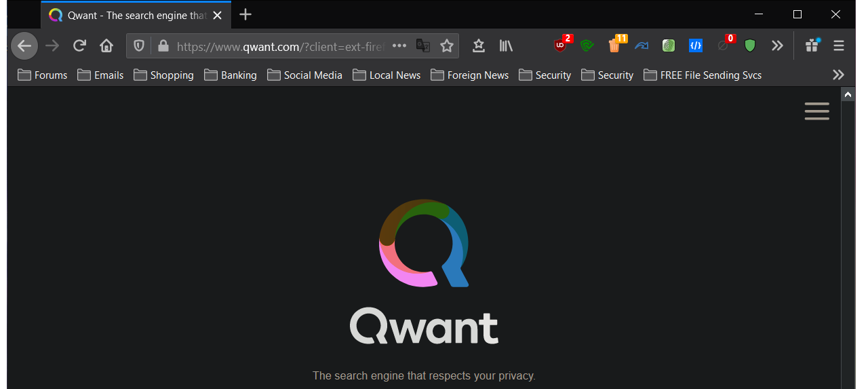Click the Qwant colorful Q logo
868x389 pixels.
coord(424,243)
